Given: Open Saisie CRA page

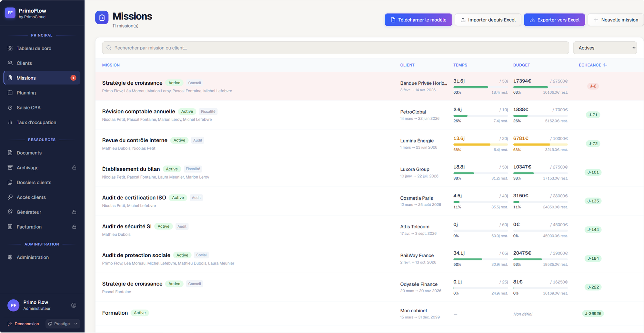Looking at the screenshot, I should [42, 108].
